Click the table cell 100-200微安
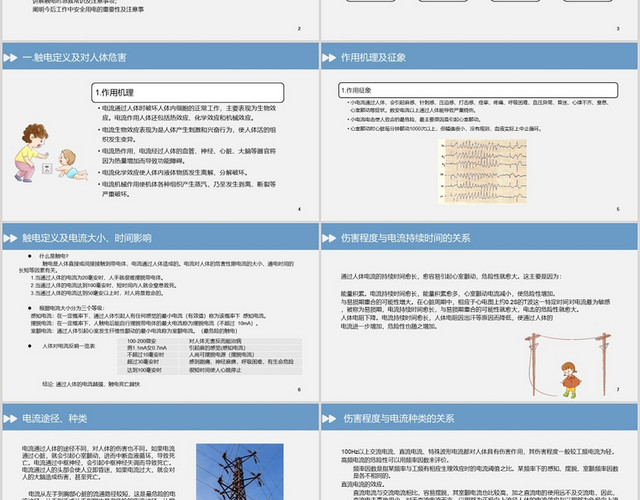 coord(142,341)
